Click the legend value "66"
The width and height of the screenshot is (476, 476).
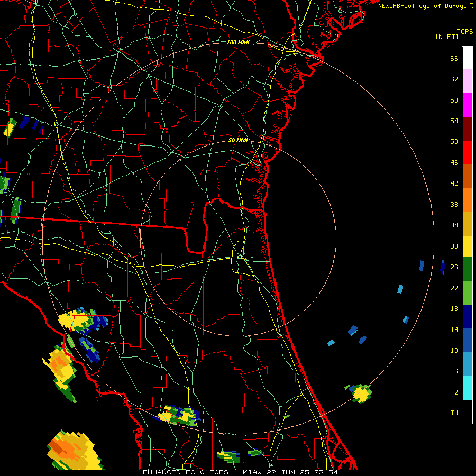click(454, 59)
